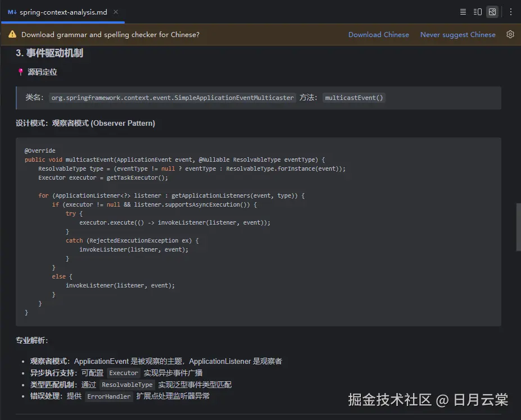Click Never suggest Chinese link

tap(457, 34)
